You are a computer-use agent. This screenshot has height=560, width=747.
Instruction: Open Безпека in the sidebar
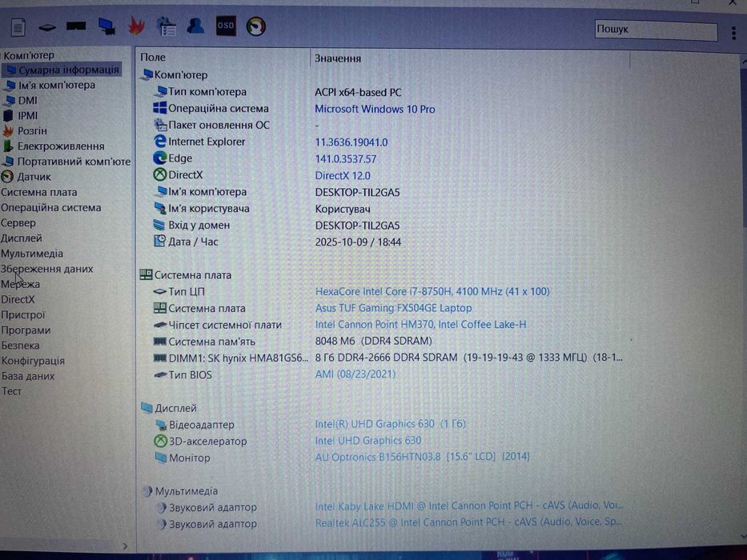20,346
